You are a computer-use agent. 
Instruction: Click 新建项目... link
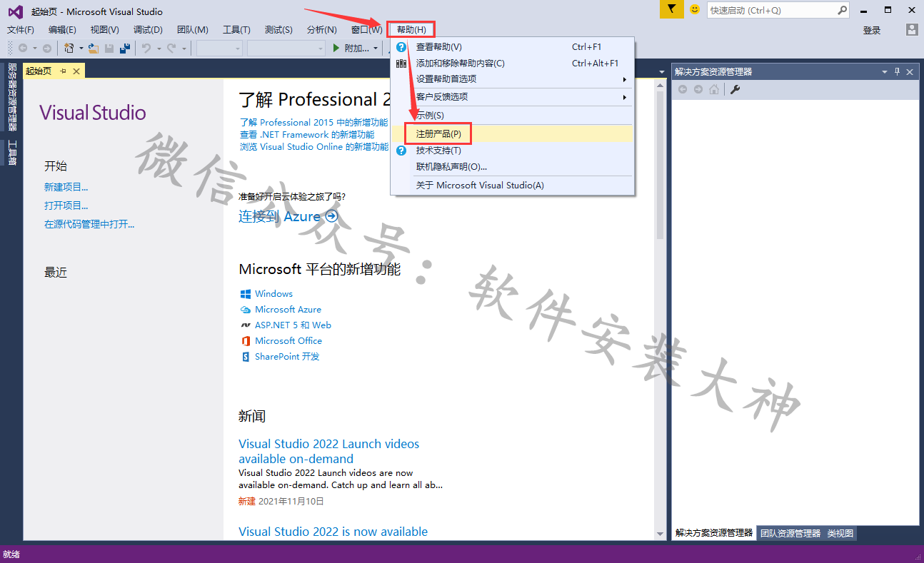pos(66,187)
